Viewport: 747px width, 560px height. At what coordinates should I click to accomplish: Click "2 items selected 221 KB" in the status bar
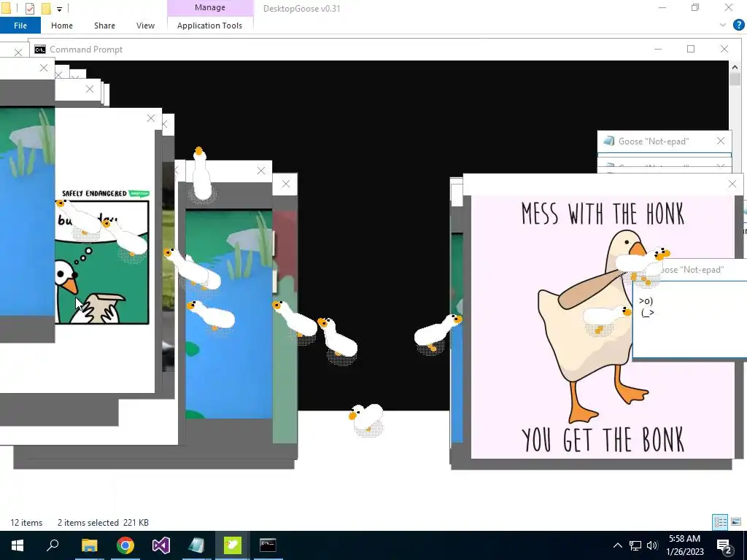(x=103, y=522)
